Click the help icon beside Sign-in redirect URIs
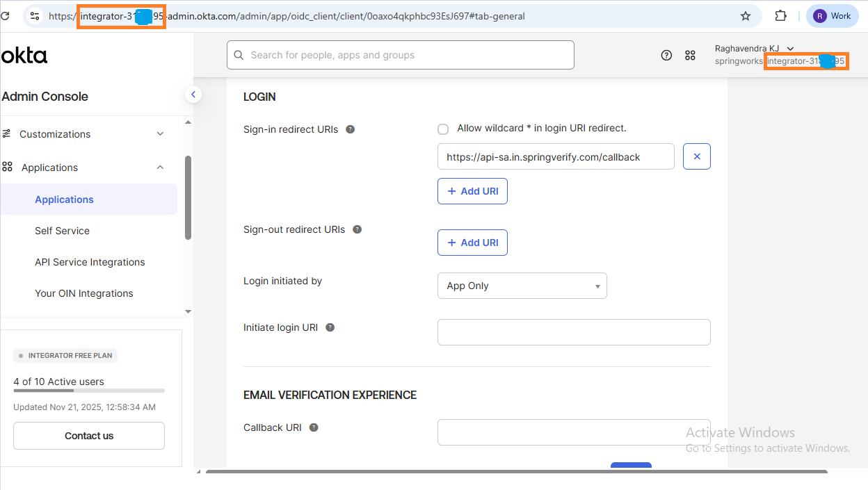Screen dimensions: 868x490 coord(351,129)
